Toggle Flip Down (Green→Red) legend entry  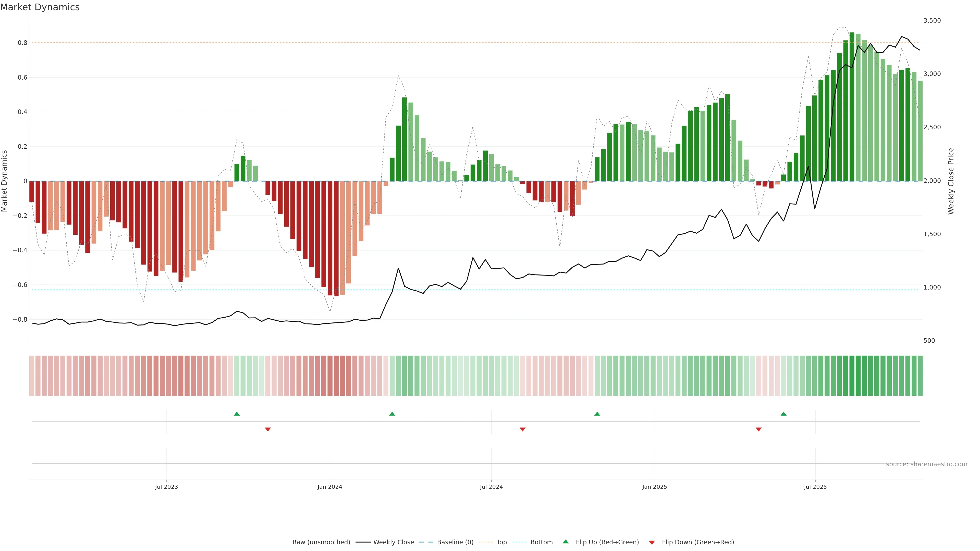click(698, 542)
